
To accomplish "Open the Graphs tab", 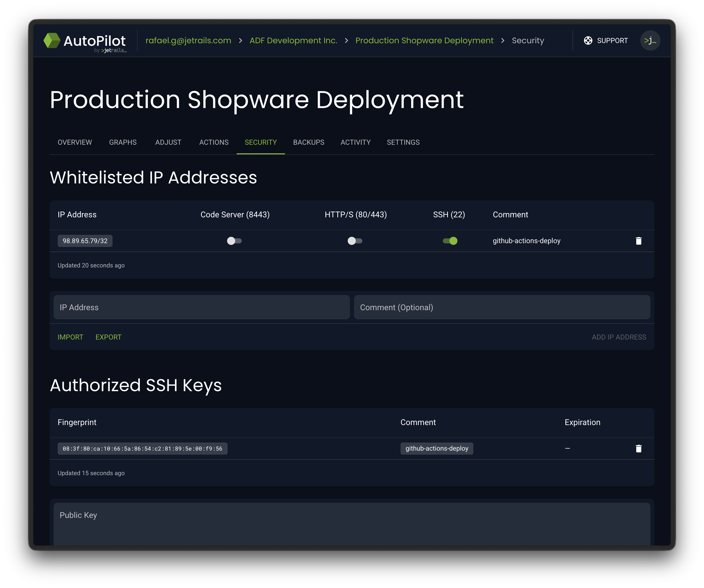I will [123, 142].
